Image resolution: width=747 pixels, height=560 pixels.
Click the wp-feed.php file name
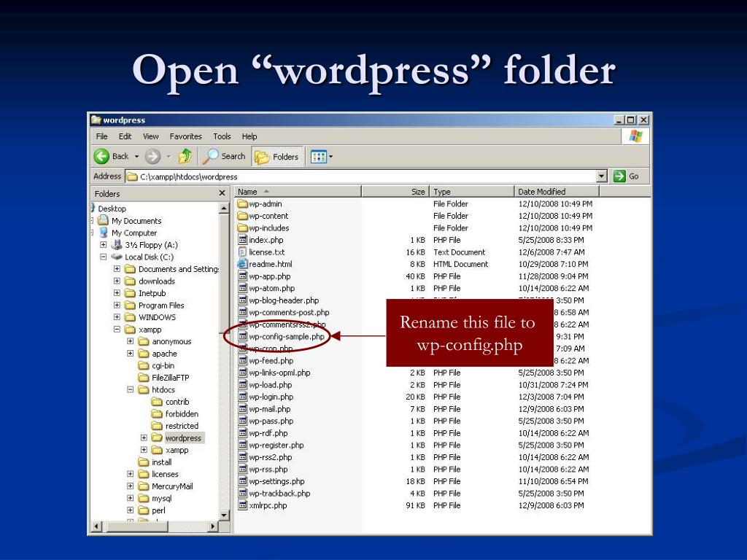point(271,360)
